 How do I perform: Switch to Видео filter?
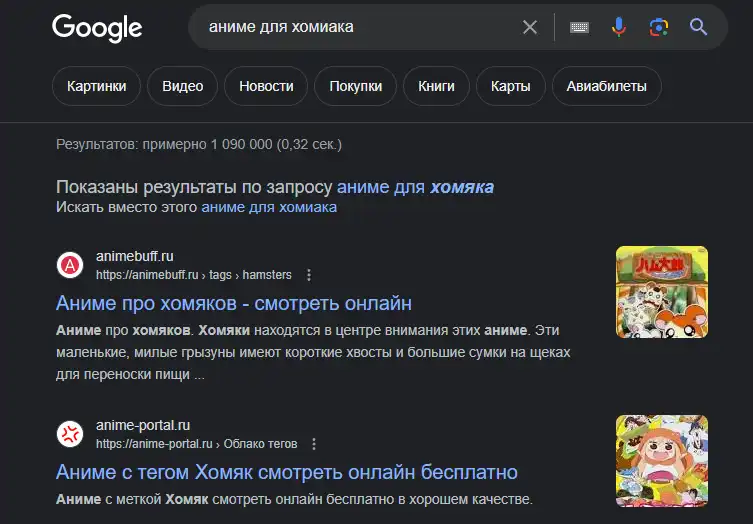(182, 86)
